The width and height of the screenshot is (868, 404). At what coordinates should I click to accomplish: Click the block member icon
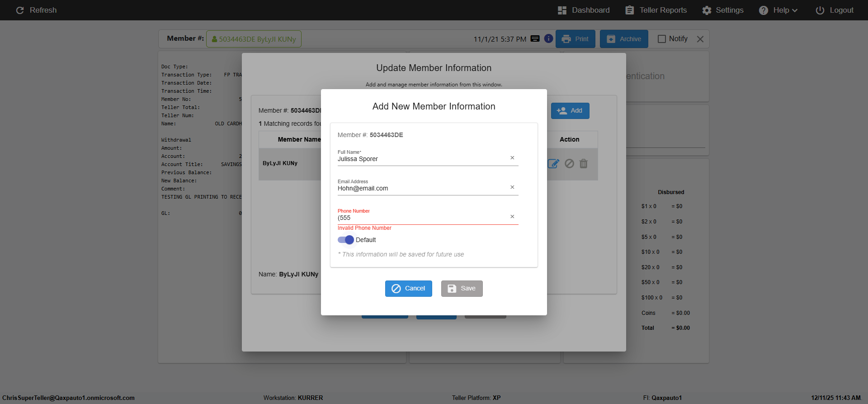569,164
